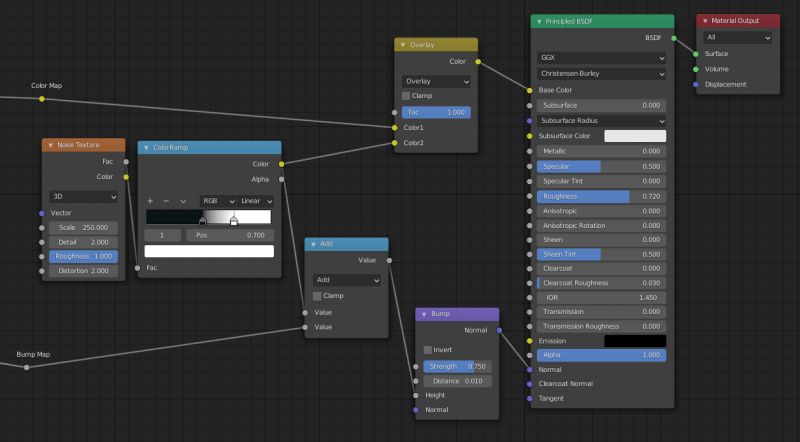Click the Material Output Surface socket

[x=695, y=54]
